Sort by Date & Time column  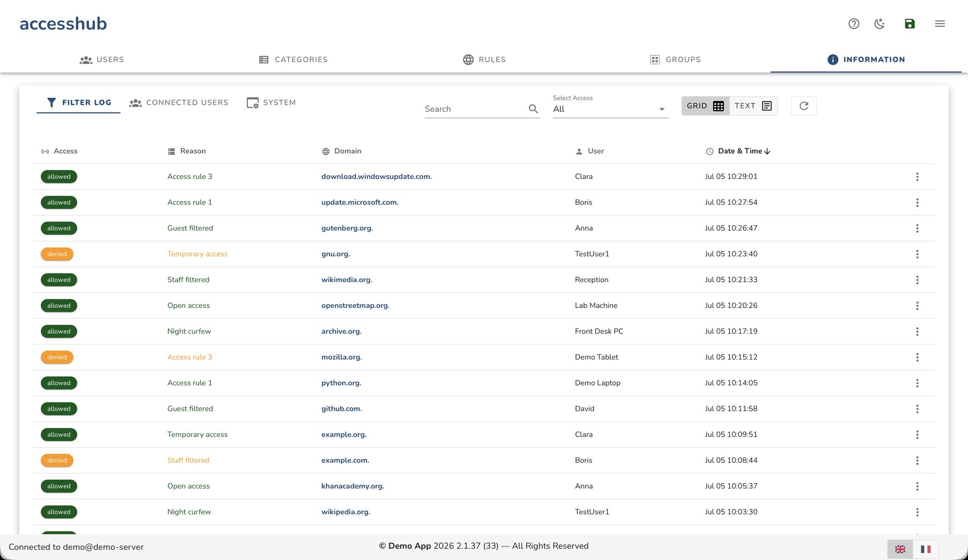coord(738,151)
